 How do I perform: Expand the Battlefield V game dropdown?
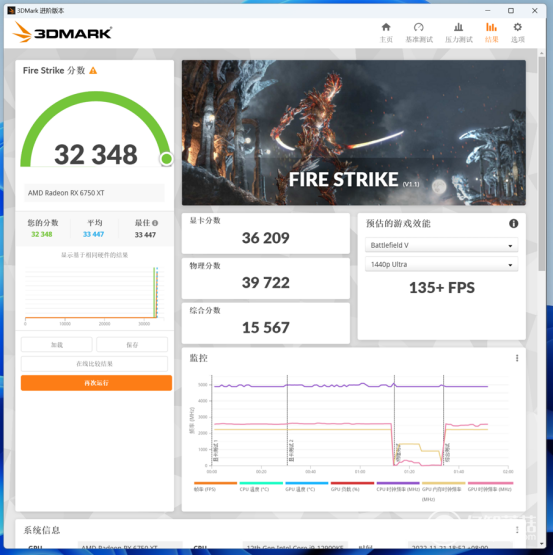point(441,245)
